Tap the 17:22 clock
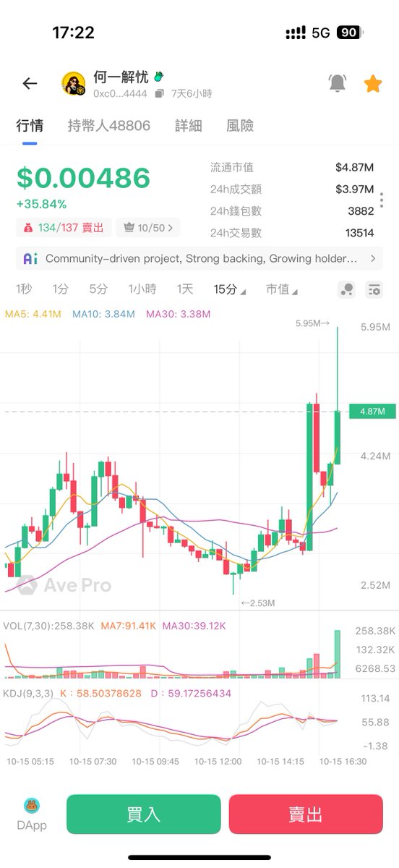Image resolution: width=399 pixels, height=868 pixels. tap(73, 33)
